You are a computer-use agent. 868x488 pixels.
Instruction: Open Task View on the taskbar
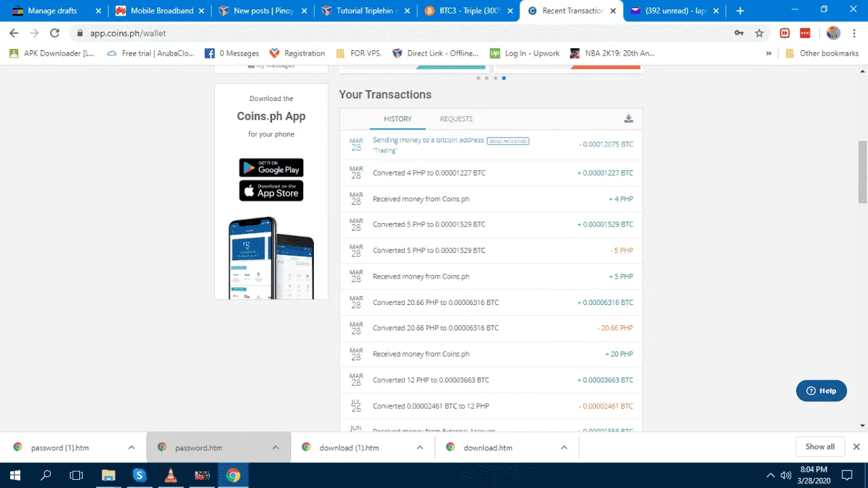point(77,475)
